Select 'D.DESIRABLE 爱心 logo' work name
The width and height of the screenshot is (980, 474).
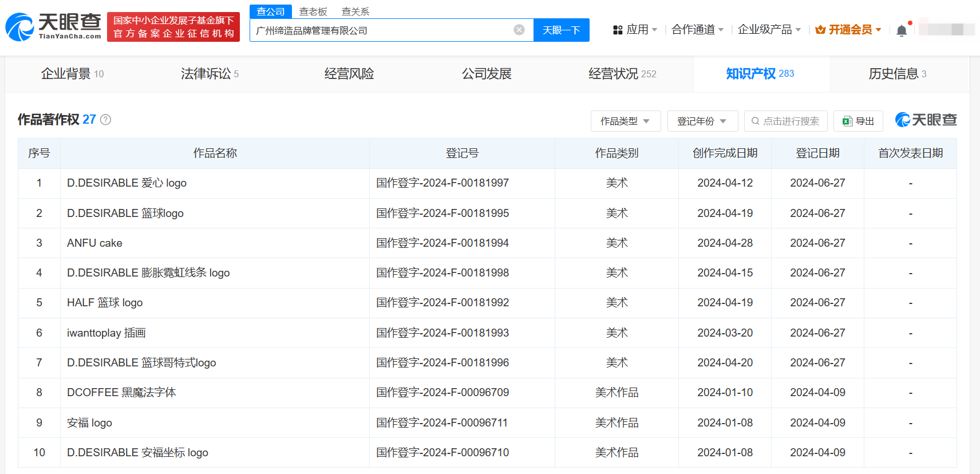127,183
